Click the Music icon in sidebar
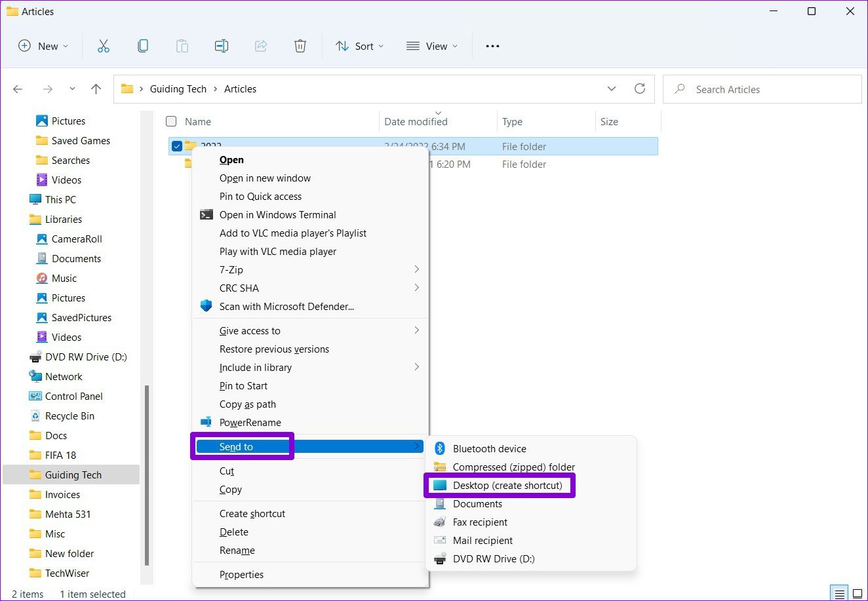The width and height of the screenshot is (868, 601). tap(42, 278)
